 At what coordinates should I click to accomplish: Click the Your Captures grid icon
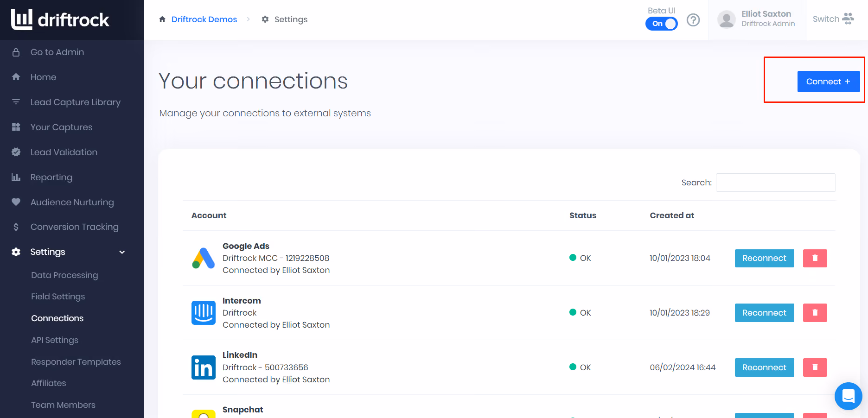[x=16, y=127]
